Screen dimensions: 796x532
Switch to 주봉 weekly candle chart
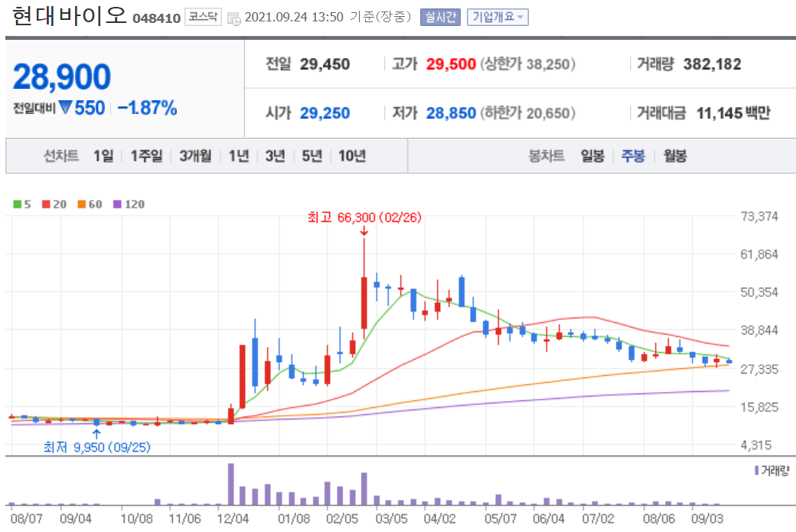[x=633, y=156]
